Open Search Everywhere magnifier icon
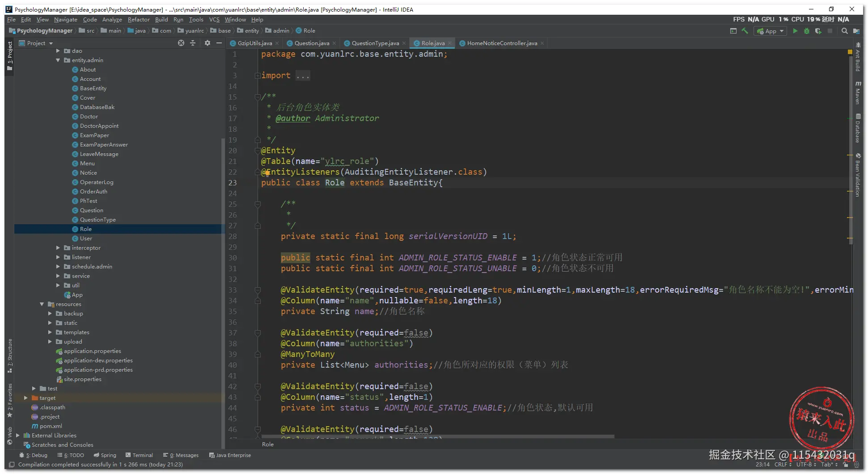Image resolution: width=868 pixels, height=474 pixels. (x=844, y=31)
